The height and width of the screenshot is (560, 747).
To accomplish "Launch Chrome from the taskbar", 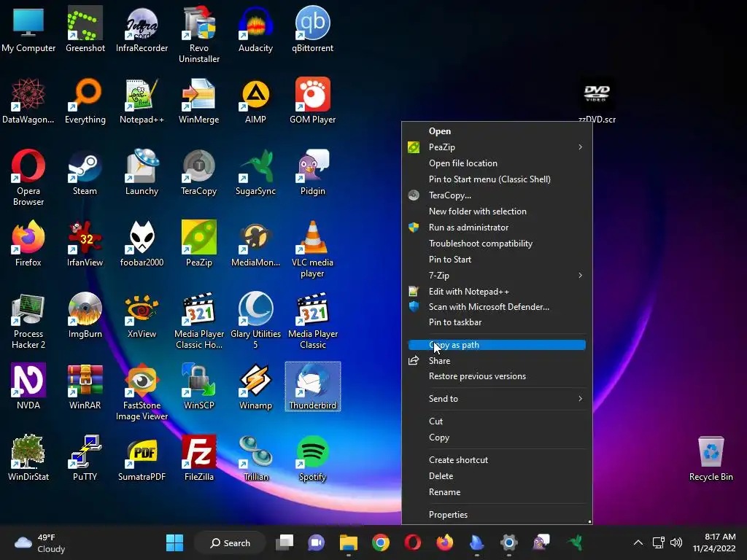I will (381, 542).
